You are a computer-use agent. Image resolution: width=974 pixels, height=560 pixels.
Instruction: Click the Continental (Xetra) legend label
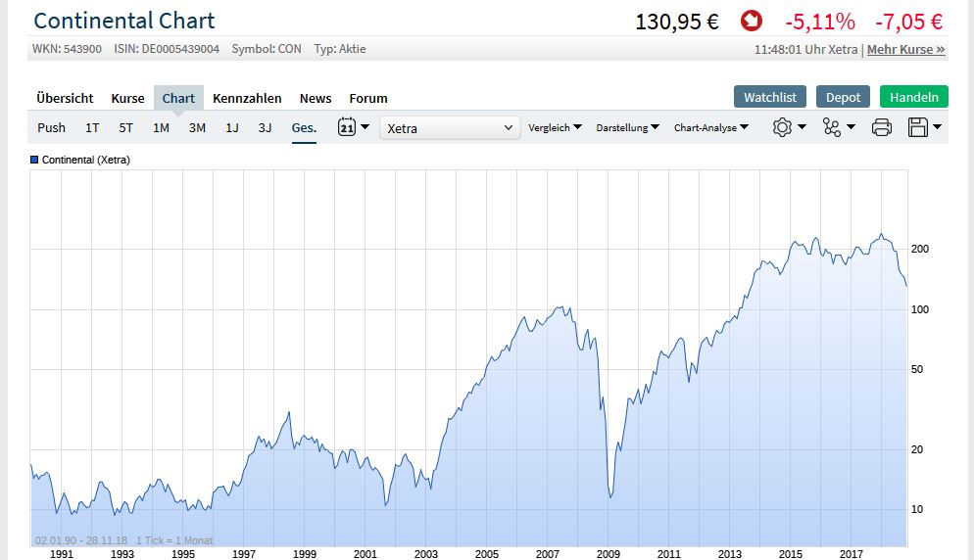click(85, 160)
